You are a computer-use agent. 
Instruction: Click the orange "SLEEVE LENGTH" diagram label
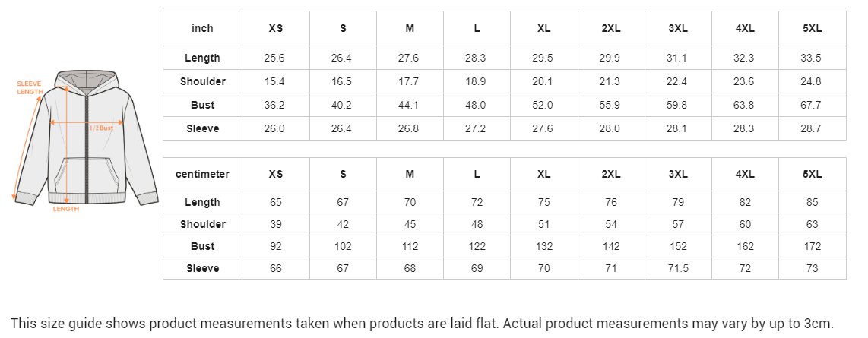(x=30, y=87)
